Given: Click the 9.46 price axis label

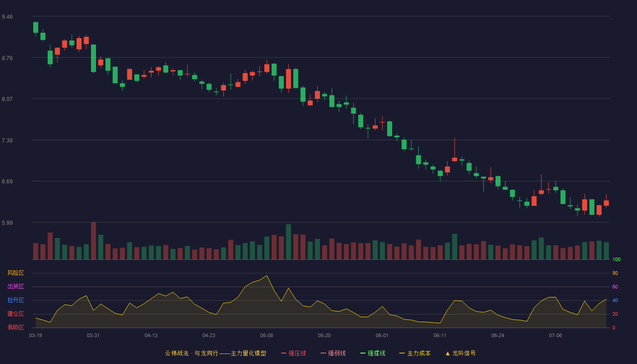Looking at the screenshot, I should 7,17.
